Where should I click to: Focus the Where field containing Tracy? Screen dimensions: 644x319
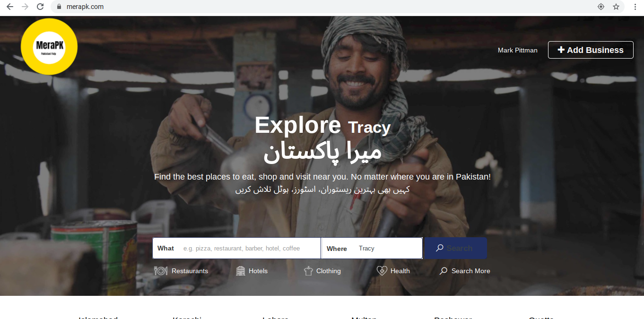372,248
